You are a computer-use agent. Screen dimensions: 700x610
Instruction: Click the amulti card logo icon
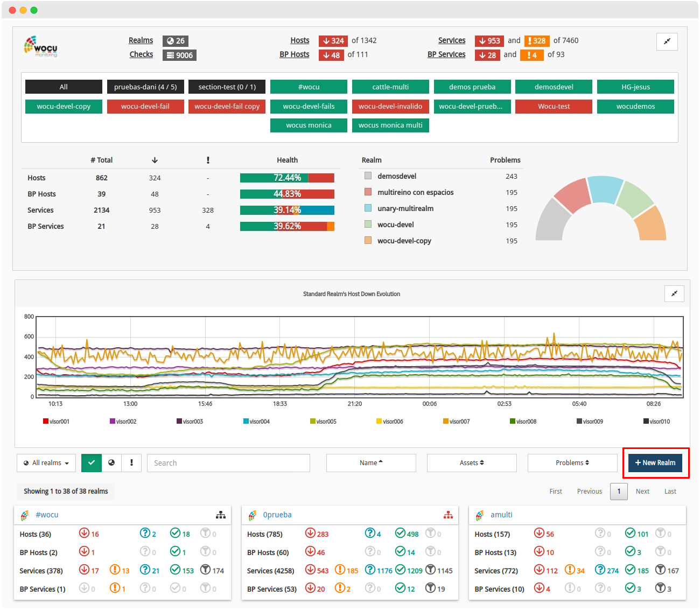coord(480,515)
